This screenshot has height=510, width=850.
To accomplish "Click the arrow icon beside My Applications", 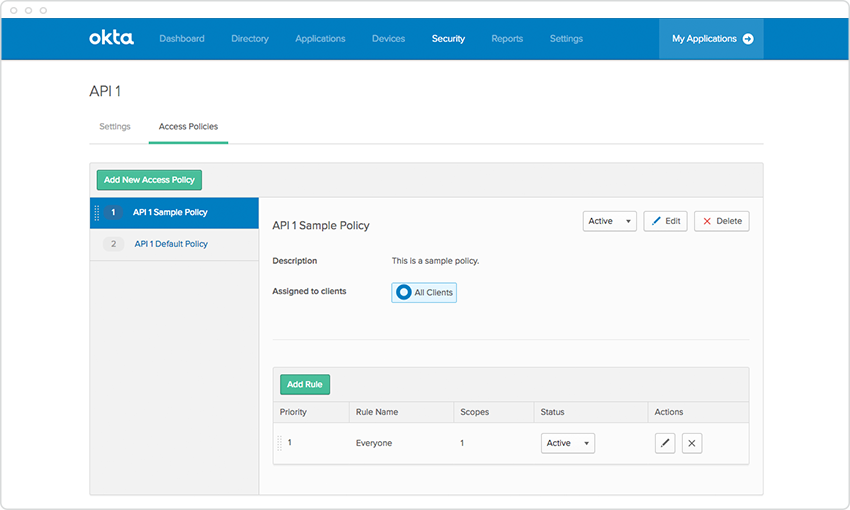I will tap(747, 39).
